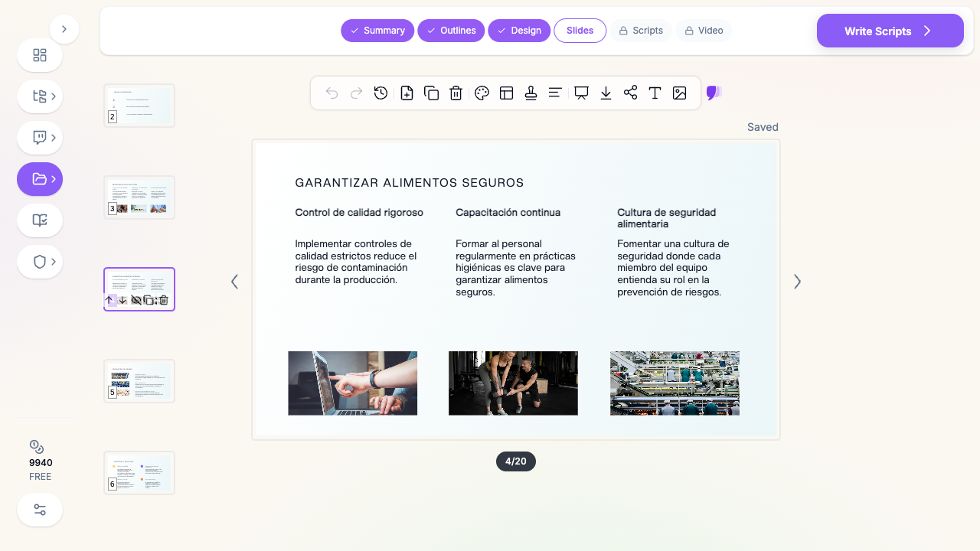The width and height of the screenshot is (980, 551).
Task: Click the Saved status text
Action: (763, 127)
